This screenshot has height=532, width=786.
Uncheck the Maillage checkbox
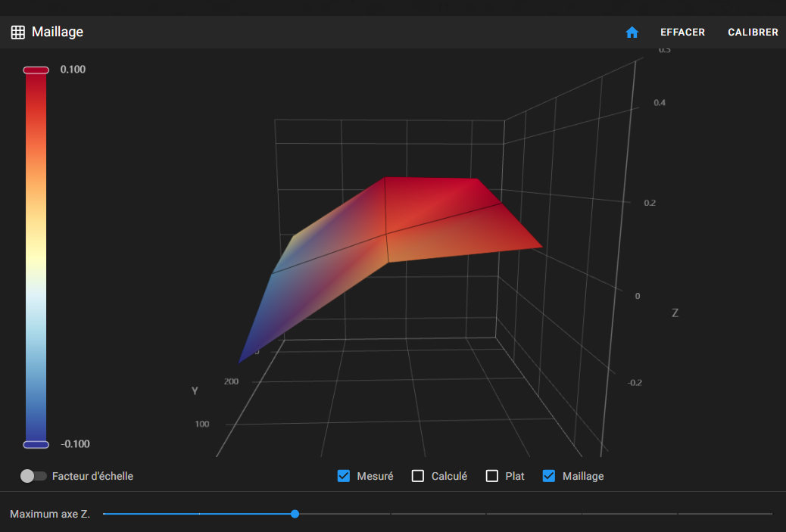click(x=549, y=476)
